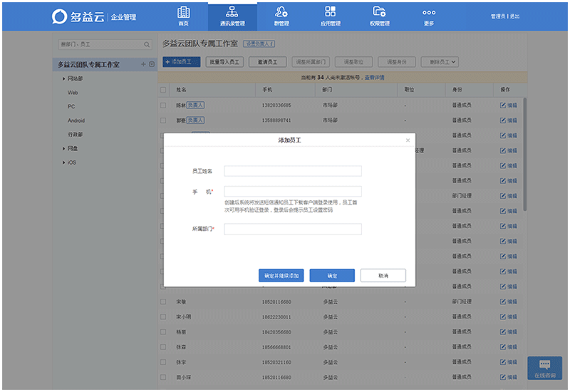Select the 行政部 department
The image size is (570, 392).
(75, 135)
